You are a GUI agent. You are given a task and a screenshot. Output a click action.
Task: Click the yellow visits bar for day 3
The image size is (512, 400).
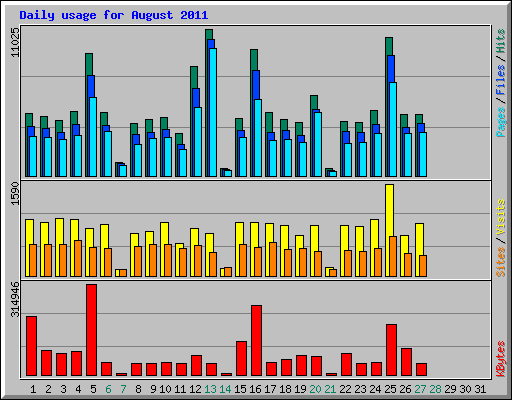tap(59, 231)
